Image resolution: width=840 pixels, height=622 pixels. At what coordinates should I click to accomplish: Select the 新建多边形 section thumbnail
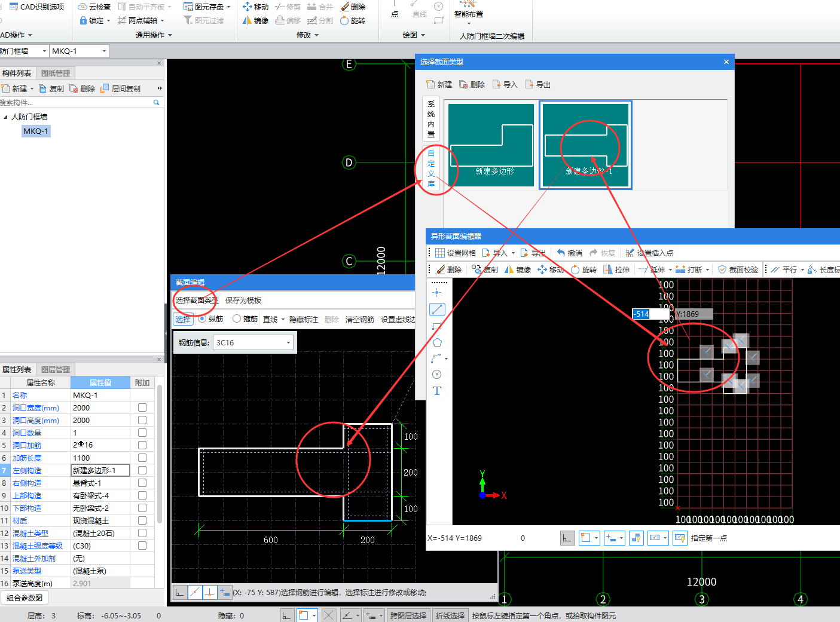491,145
